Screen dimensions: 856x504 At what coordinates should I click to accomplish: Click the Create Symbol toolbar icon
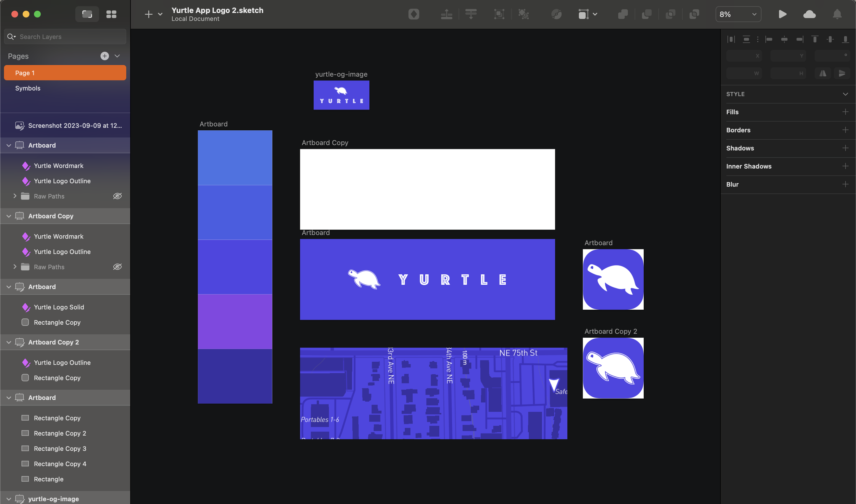click(x=414, y=14)
